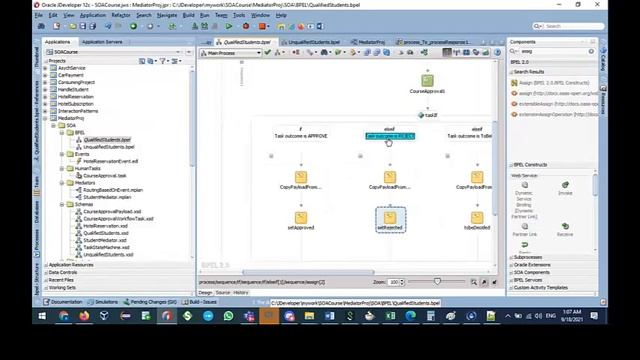This screenshot has height=360, width=640.
Task: Click the Partner Link component in the palette
Action: click(524, 229)
